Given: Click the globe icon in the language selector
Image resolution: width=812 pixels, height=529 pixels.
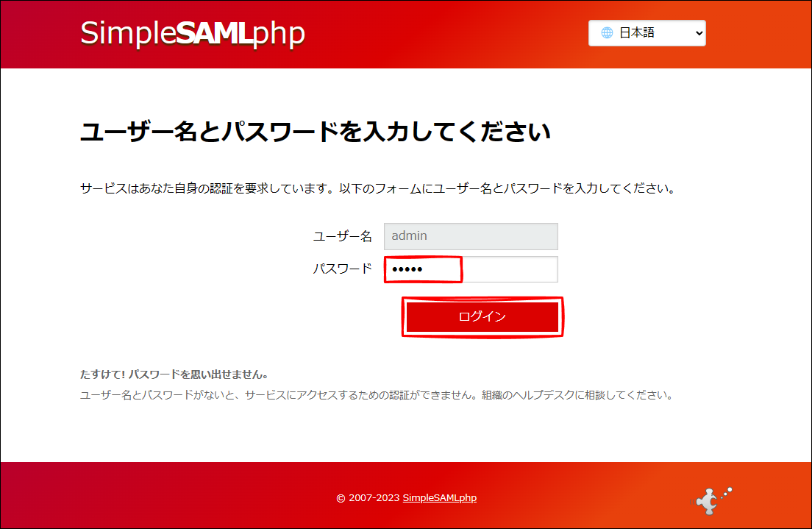Looking at the screenshot, I should [x=607, y=33].
